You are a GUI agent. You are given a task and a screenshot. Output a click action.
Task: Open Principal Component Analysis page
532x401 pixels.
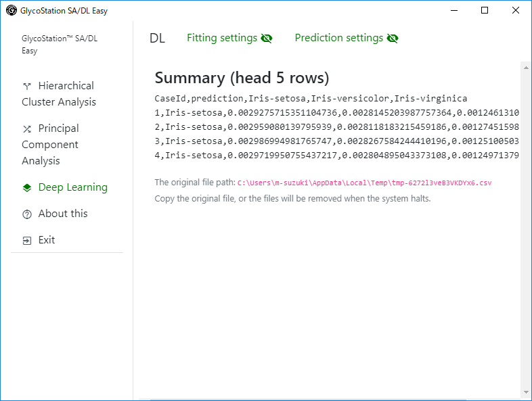(x=50, y=145)
